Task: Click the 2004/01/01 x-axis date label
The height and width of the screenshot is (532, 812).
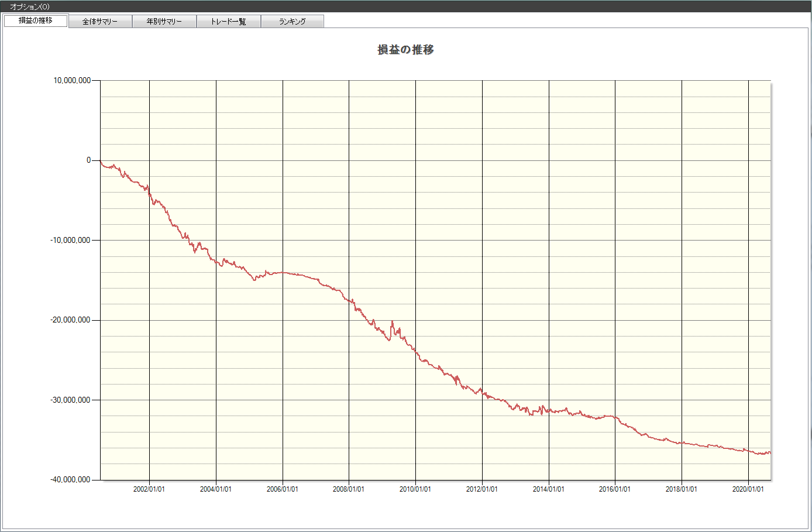Action: (x=216, y=489)
